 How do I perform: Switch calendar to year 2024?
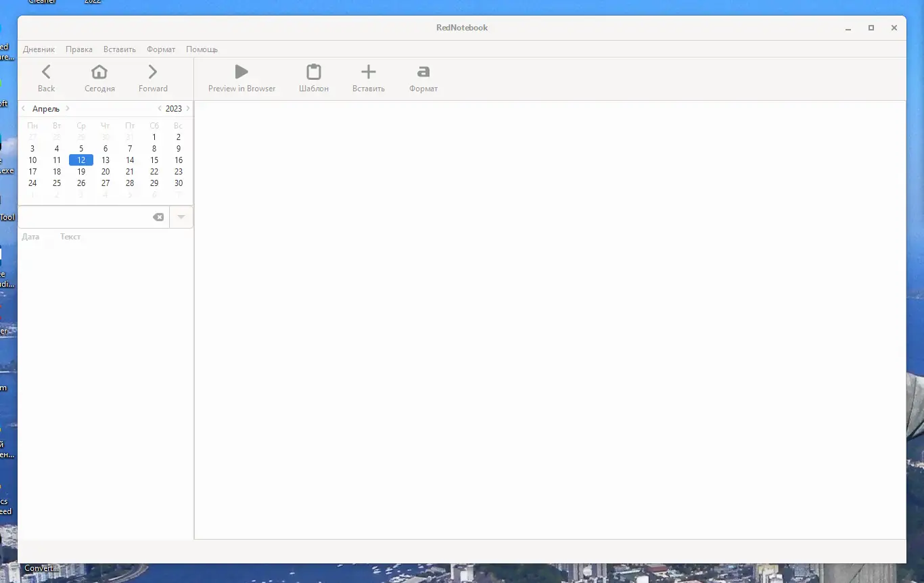coord(189,108)
